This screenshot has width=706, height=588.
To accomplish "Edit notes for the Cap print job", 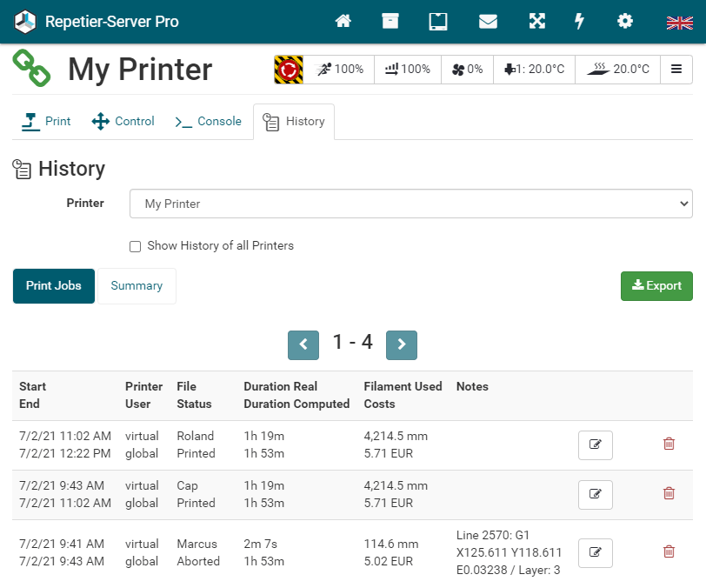I will coord(595,494).
